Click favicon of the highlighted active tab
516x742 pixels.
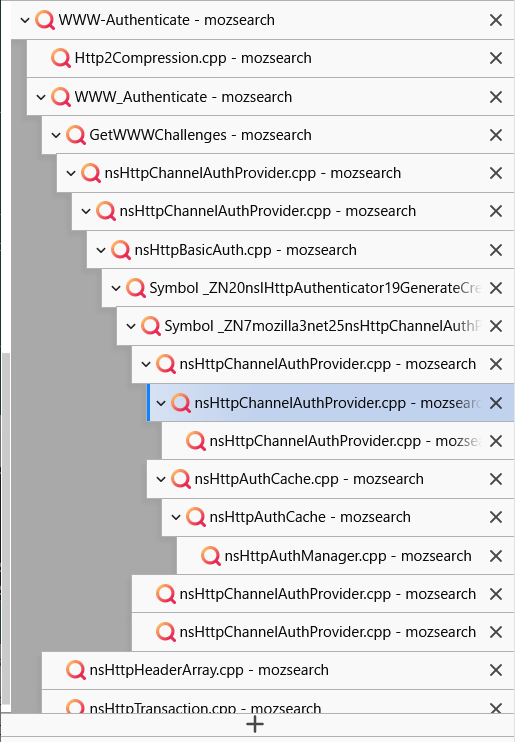tap(181, 403)
